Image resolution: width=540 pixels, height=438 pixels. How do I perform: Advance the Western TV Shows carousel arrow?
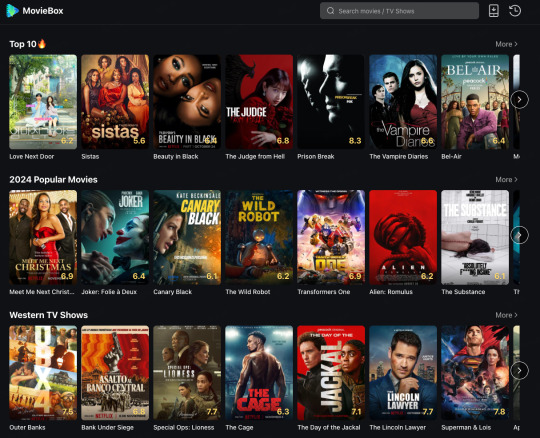pos(519,371)
